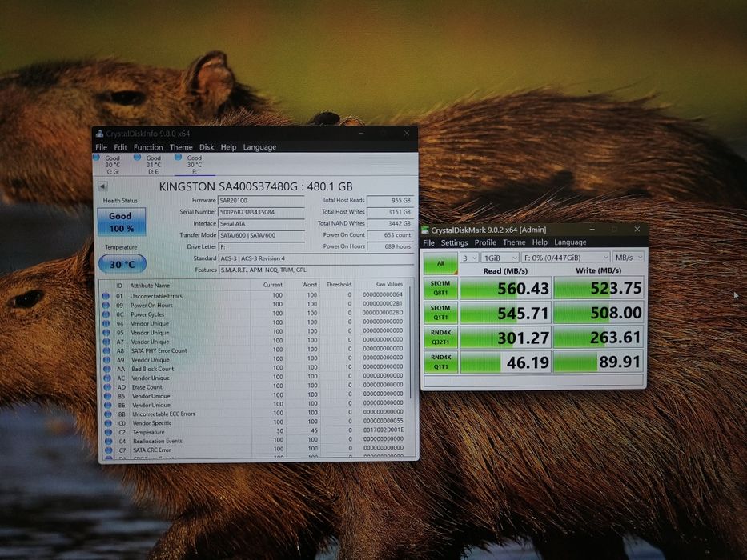747x560 pixels.
Task: Click status icon for Erase Count row
Action: tap(107, 387)
